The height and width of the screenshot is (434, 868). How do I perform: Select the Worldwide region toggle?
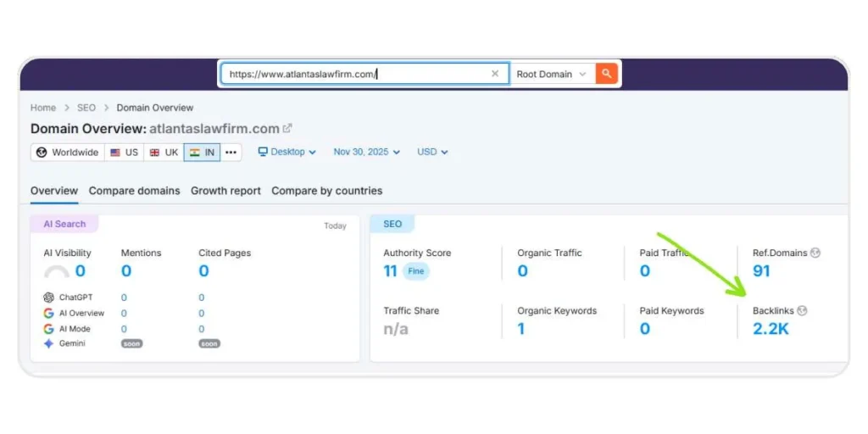(67, 153)
